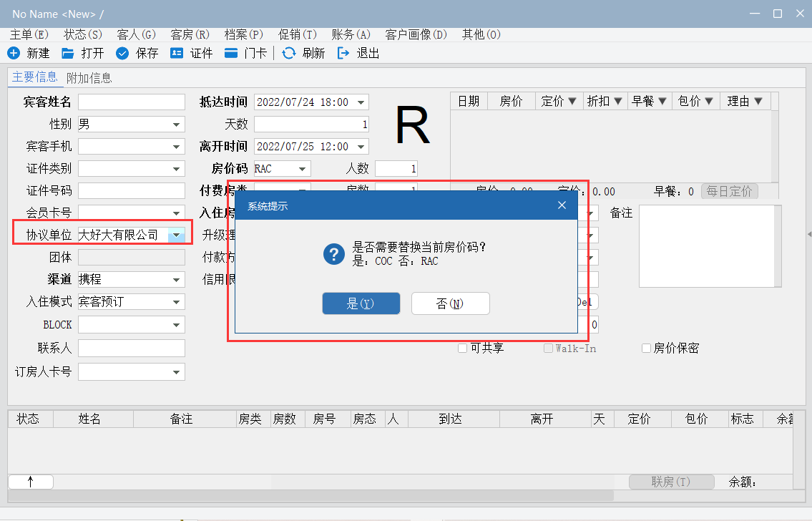Switch to the 附加信息 tab
This screenshot has width=812, height=521.
(x=89, y=78)
